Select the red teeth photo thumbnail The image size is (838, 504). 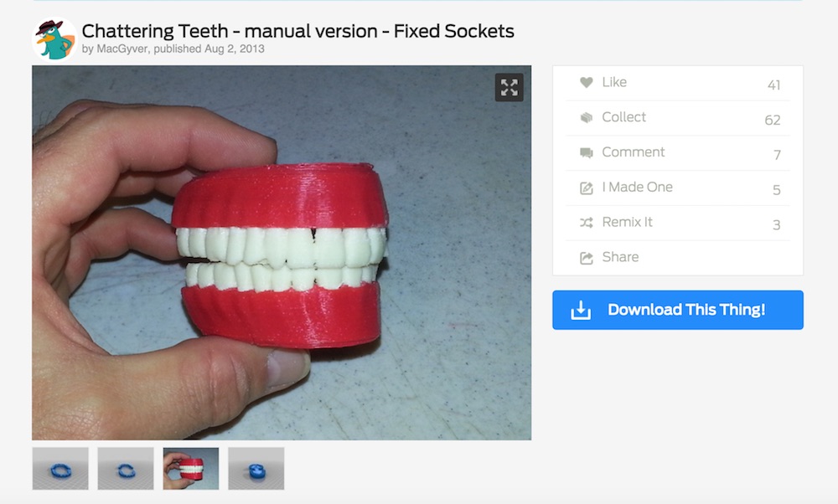[x=191, y=469]
